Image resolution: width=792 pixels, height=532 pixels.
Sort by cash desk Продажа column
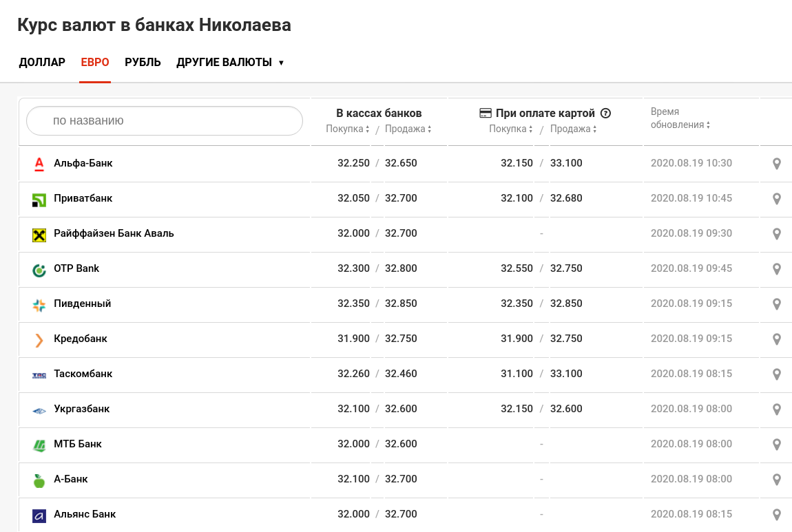408,129
